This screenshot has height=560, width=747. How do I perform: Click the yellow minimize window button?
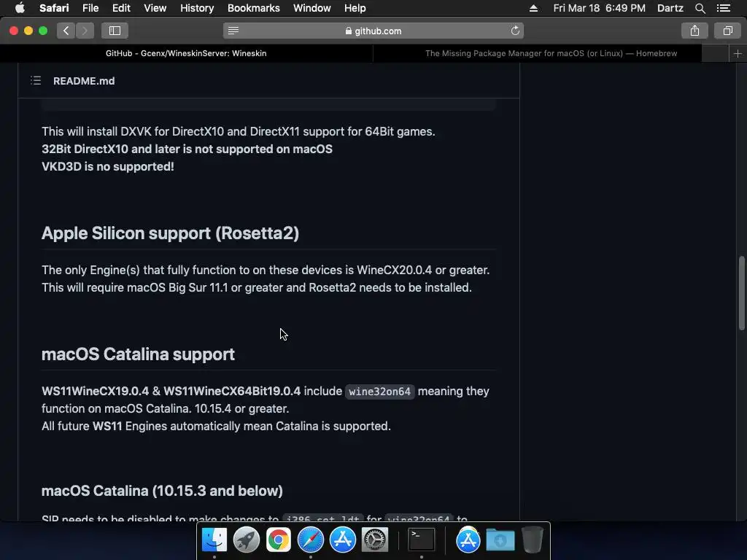(x=28, y=31)
